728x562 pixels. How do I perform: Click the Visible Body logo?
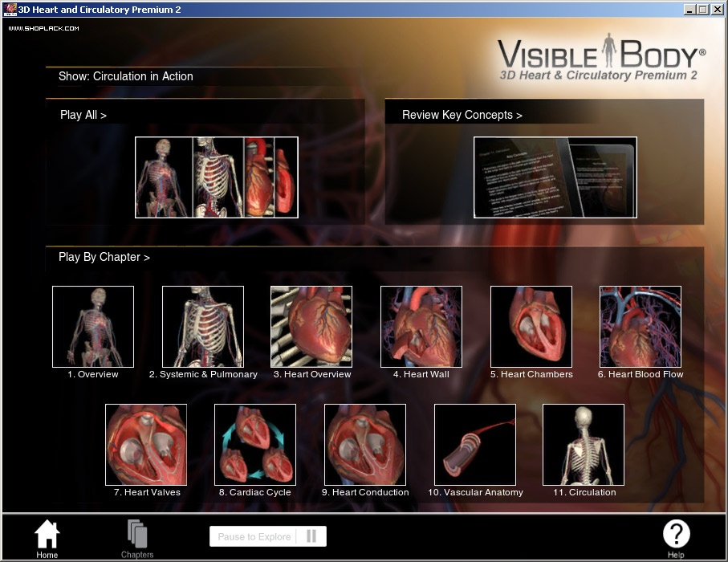[601, 58]
